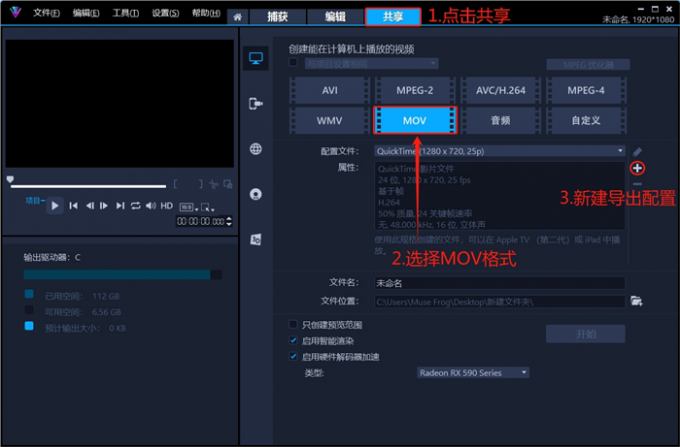Open the Disc burning sidebar icon
Image resolution: width=680 pixels, height=447 pixels.
[x=256, y=194]
